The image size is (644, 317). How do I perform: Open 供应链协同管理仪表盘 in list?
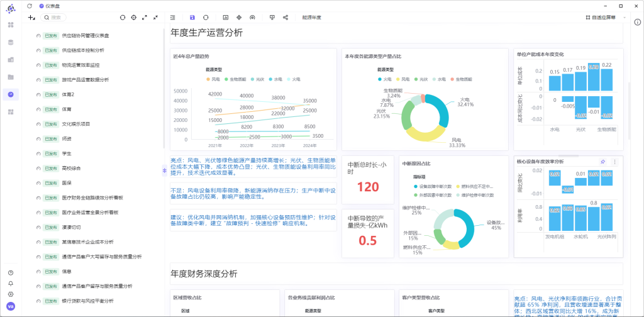pos(86,36)
